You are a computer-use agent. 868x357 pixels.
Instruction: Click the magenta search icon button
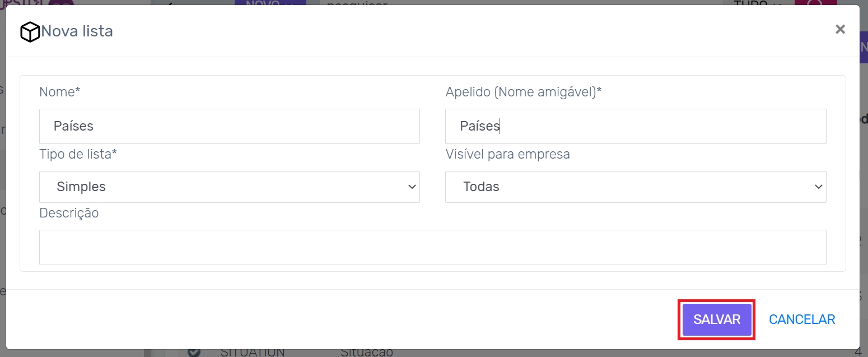point(815,2)
